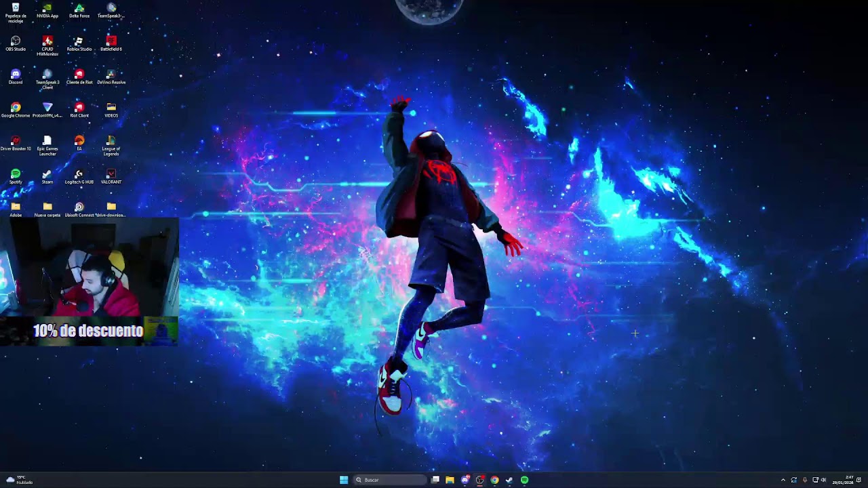Select the Battlefield 6 desktop shortcut
Viewport: 868px width, 488px height.
pos(111,44)
